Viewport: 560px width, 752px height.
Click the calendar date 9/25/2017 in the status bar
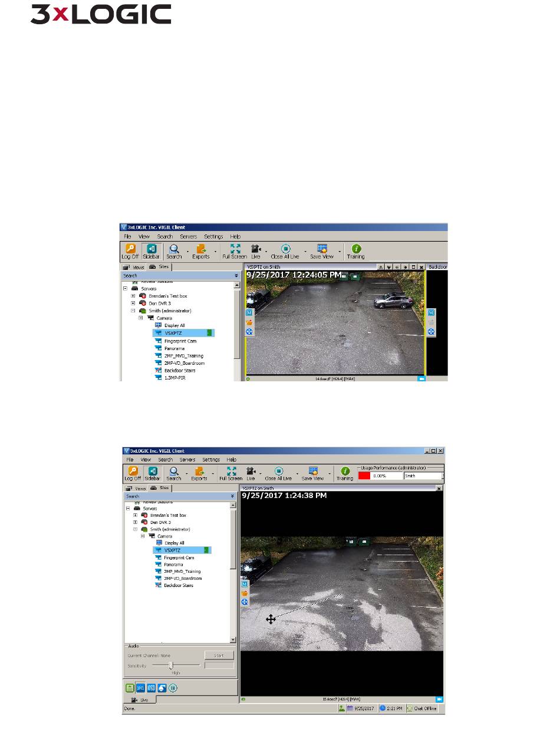click(x=361, y=708)
